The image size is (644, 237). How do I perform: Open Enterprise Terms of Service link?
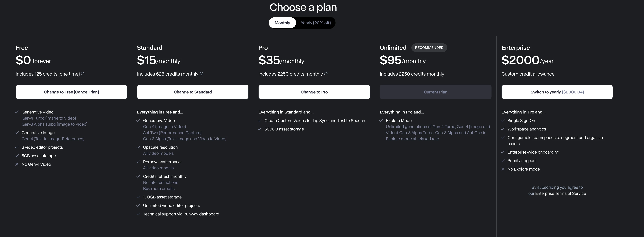561,193
